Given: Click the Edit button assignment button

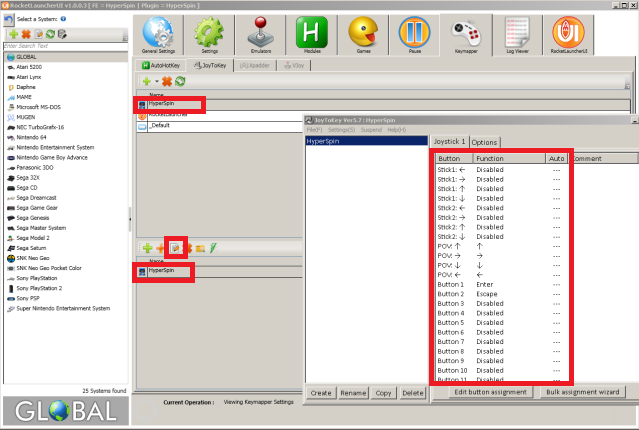Looking at the screenshot, I should click(490, 392).
